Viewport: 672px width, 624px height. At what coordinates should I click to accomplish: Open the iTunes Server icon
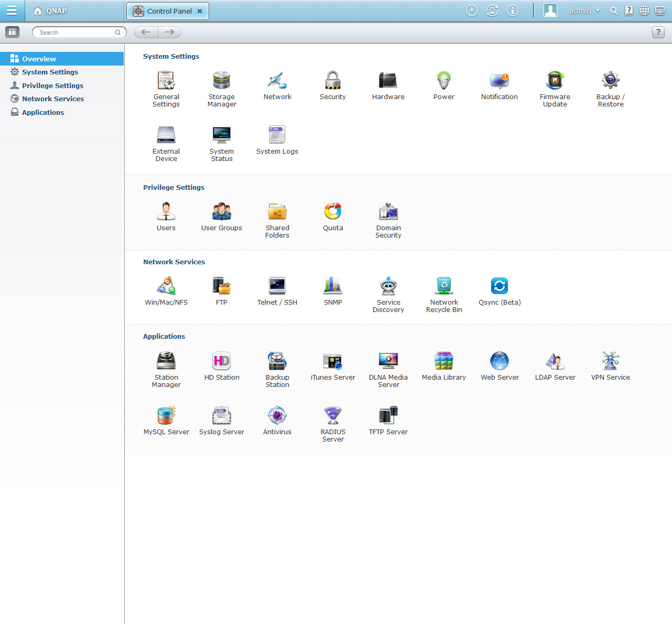point(332,361)
